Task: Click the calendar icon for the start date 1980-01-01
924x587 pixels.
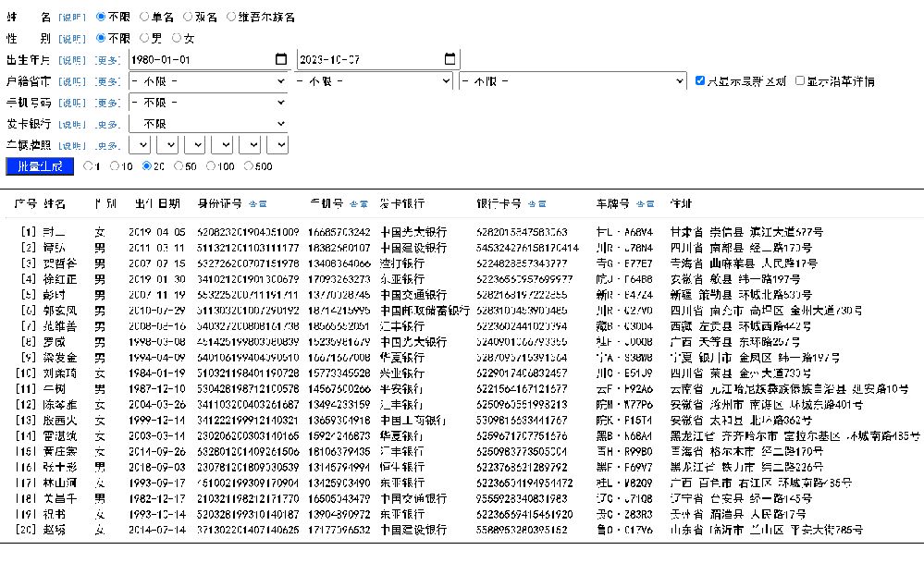Action: 280,58
